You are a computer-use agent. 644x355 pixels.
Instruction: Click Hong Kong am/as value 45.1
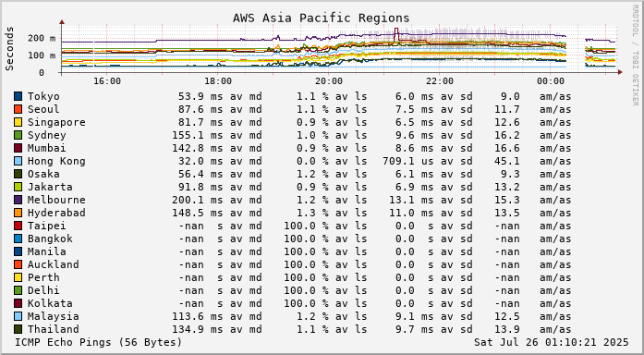coord(507,161)
